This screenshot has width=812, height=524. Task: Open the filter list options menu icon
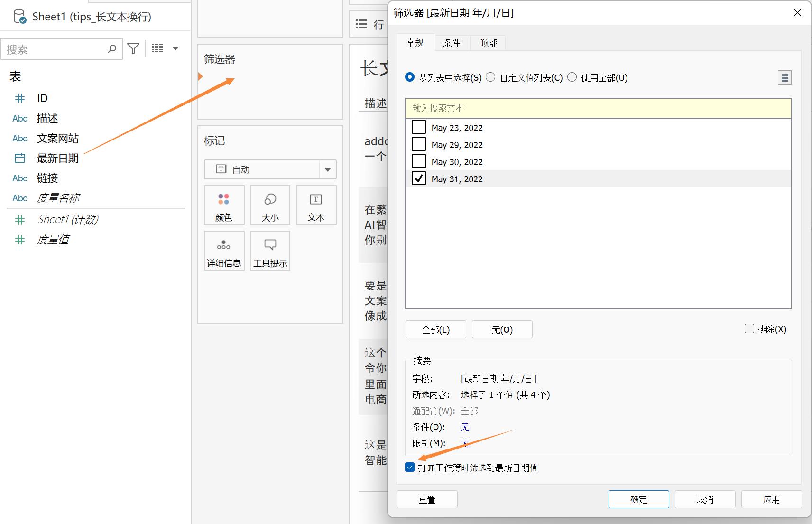point(785,77)
